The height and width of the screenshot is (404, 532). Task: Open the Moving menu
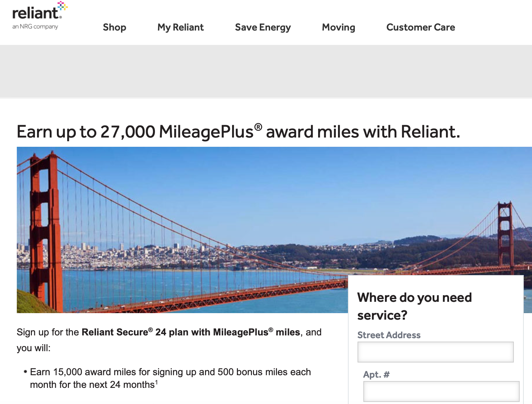pos(338,27)
